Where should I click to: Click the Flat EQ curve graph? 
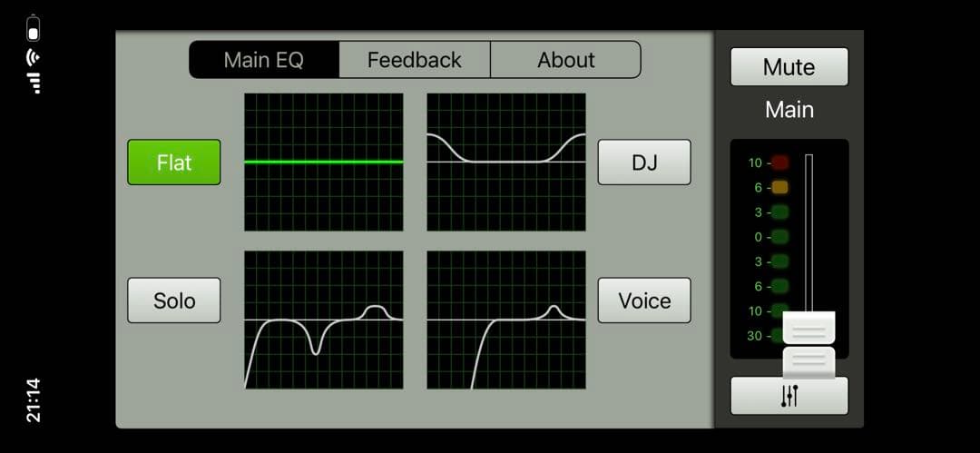(x=324, y=162)
